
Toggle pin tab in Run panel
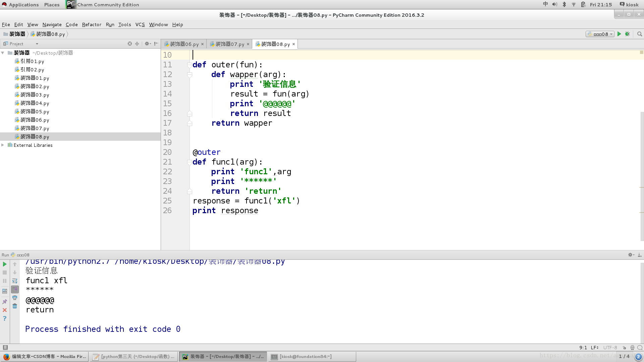pyautogui.click(x=5, y=302)
